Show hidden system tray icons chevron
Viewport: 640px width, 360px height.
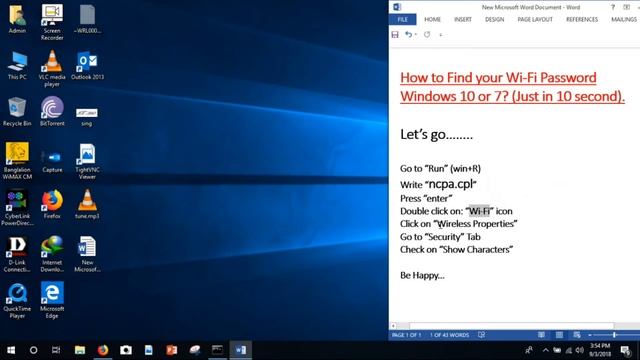(545, 350)
